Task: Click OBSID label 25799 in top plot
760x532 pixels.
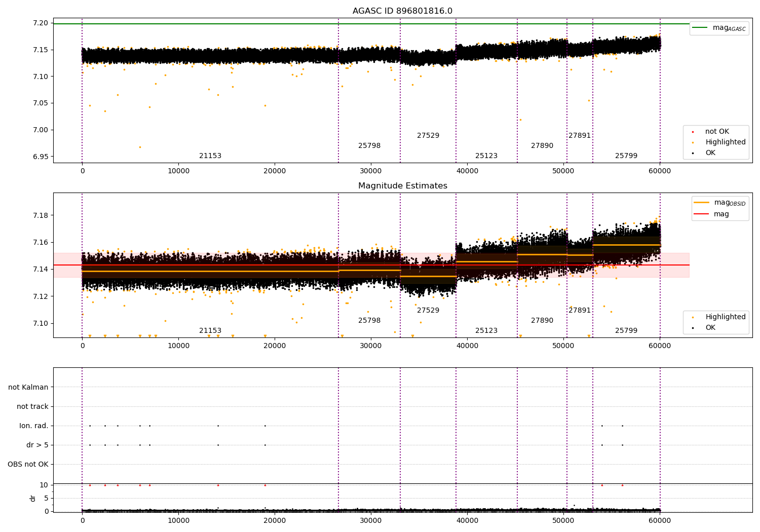Action: [x=626, y=156]
